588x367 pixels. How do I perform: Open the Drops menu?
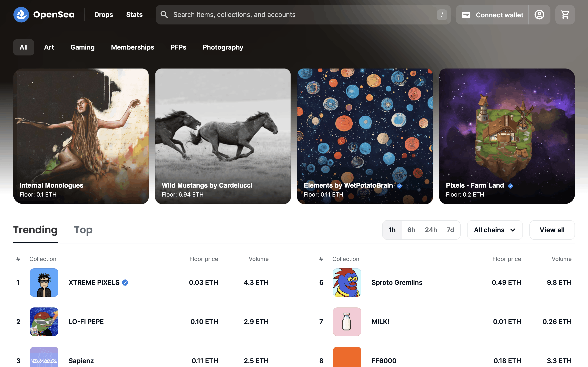coord(104,14)
